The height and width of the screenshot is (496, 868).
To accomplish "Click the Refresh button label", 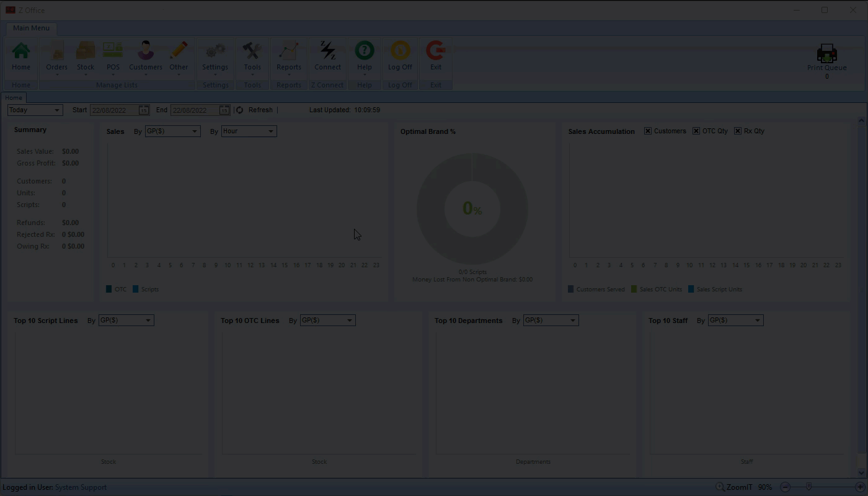I will 260,110.
